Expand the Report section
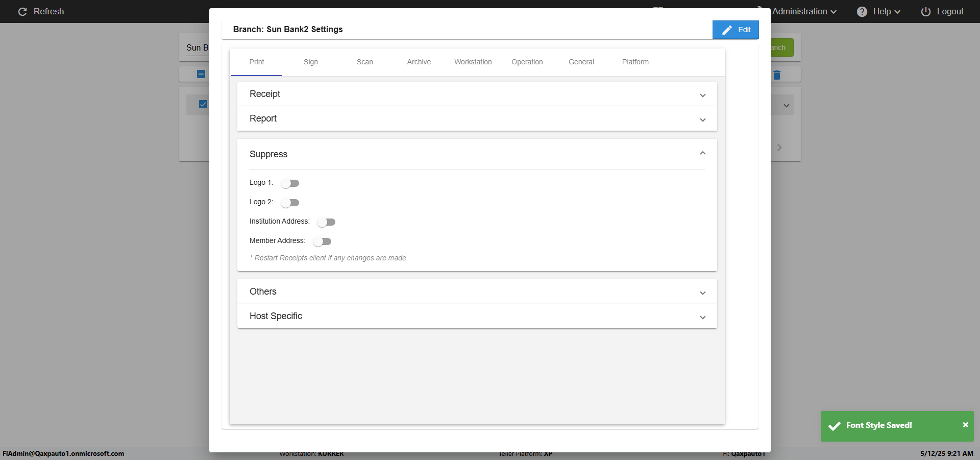The image size is (980, 460). coord(477,119)
